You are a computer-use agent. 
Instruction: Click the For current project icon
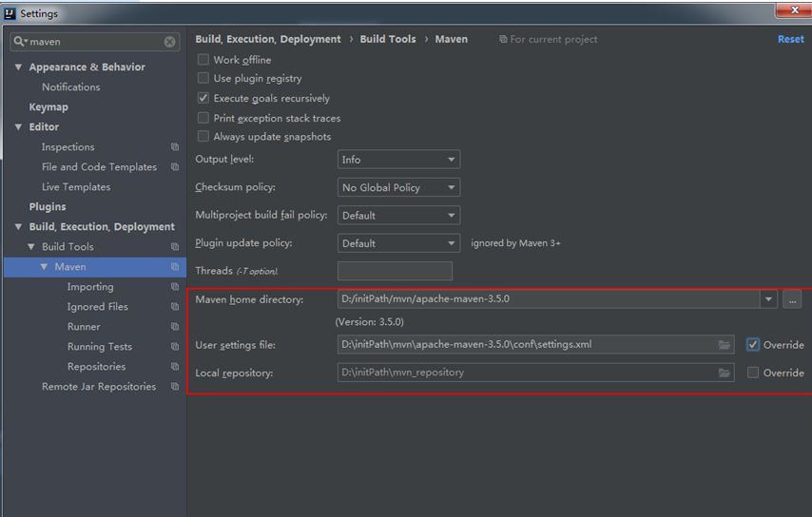503,39
